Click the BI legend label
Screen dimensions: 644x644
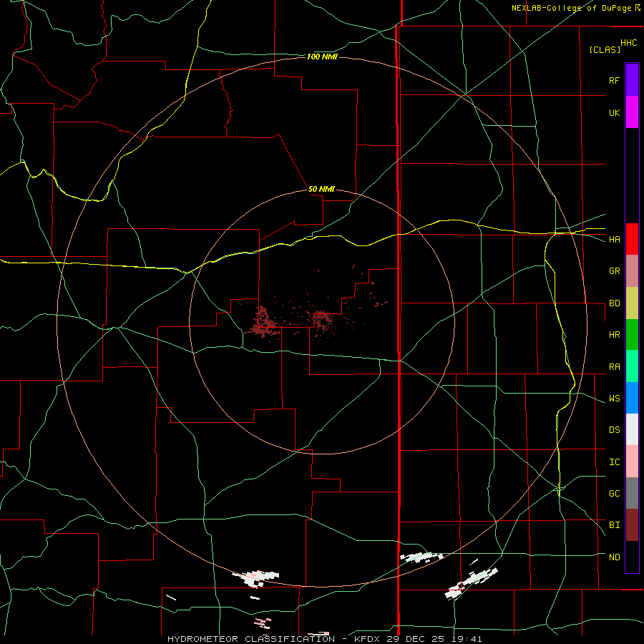tap(614, 525)
